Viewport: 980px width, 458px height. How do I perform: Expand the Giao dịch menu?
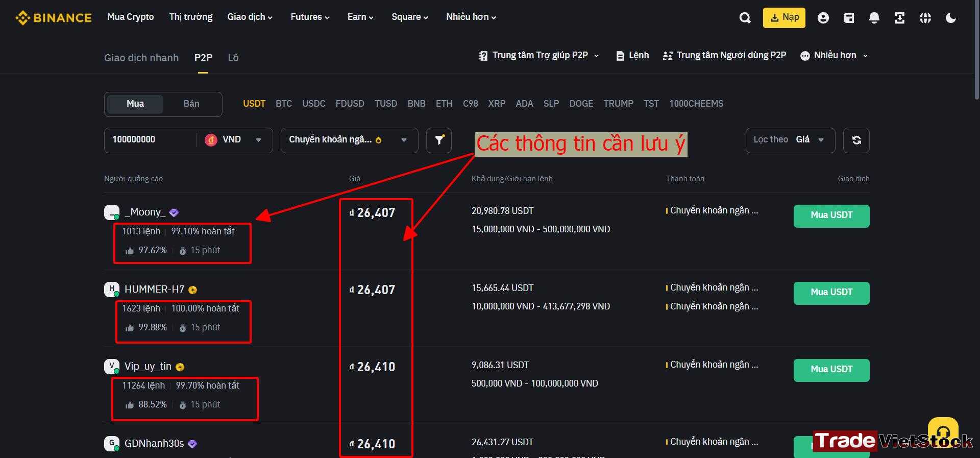point(250,17)
